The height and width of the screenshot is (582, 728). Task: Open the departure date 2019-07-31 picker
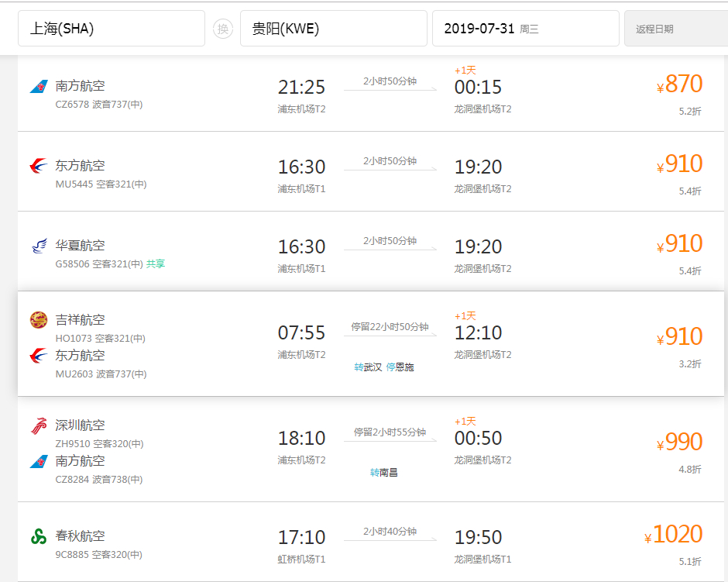(526, 29)
